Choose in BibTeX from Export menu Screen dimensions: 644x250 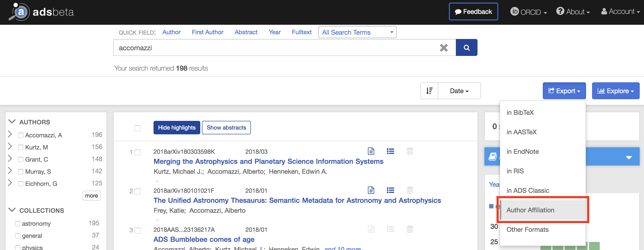tap(520, 112)
